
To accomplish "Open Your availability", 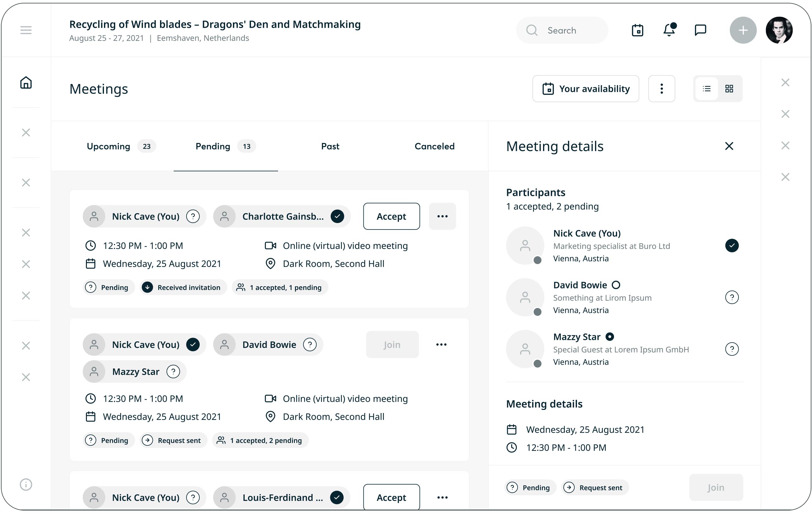I will (585, 89).
